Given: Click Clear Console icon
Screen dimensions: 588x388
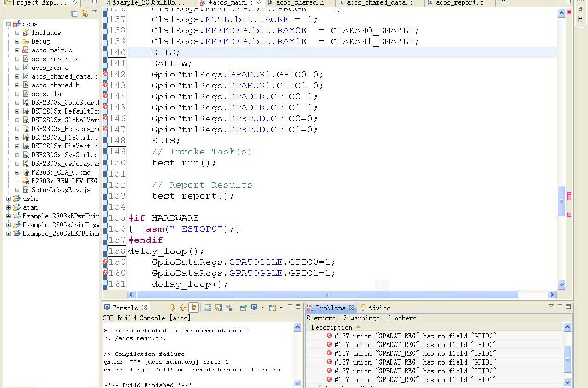Looking at the screenshot, I should point(229,308).
